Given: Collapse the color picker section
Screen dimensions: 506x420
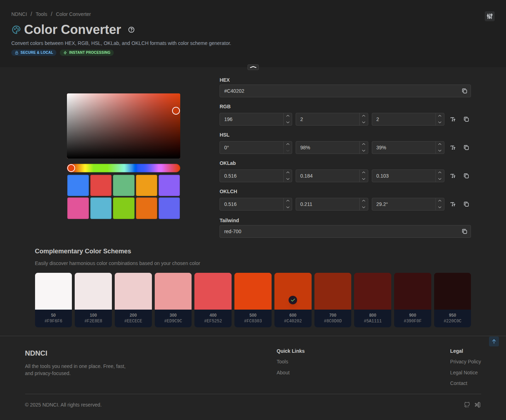Looking at the screenshot, I should point(253,67).
